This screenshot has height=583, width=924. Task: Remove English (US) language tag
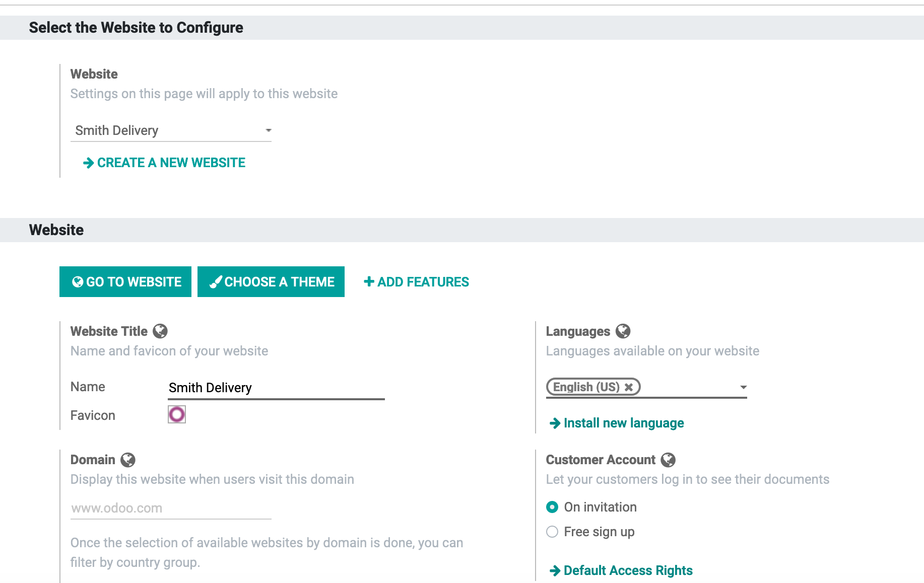click(x=629, y=387)
